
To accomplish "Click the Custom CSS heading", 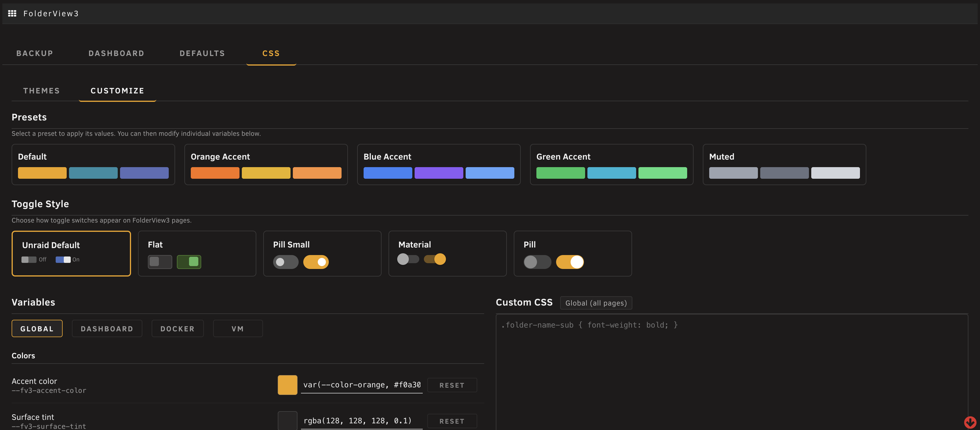I will click(524, 302).
